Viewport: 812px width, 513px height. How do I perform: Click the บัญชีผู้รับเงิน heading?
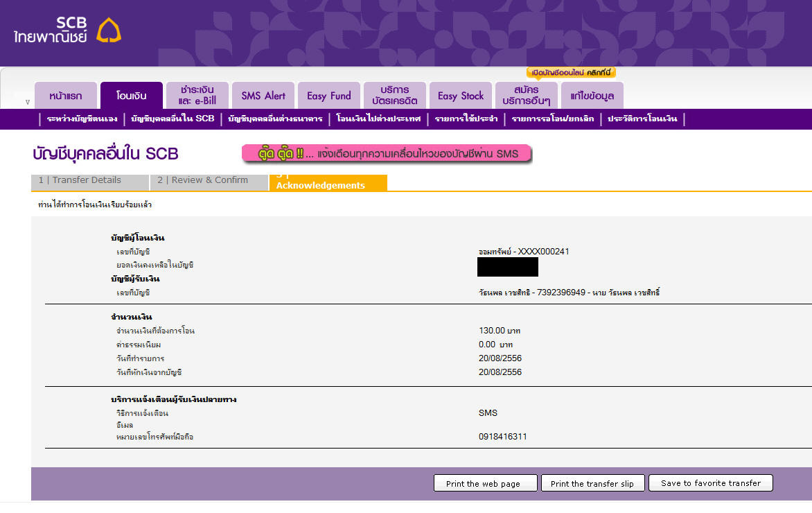point(134,279)
